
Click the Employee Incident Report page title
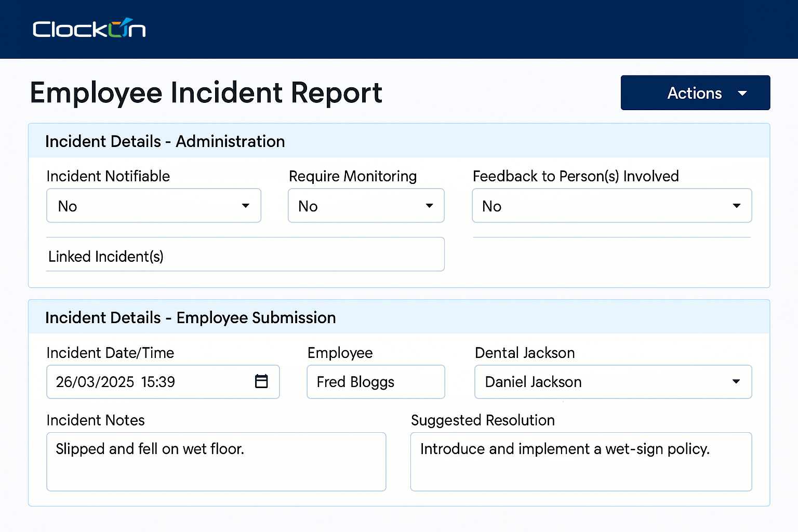pyautogui.click(x=206, y=93)
